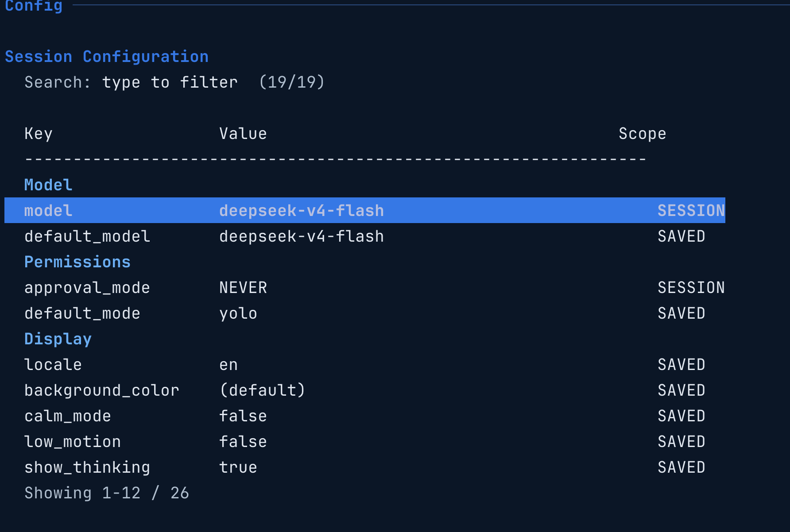Select the background_color setting

[365, 390]
